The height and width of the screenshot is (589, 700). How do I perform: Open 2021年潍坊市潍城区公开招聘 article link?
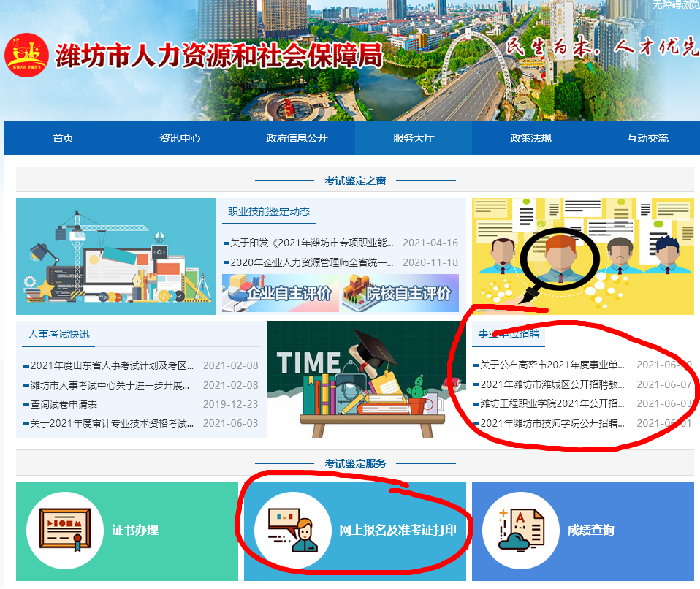(552, 384)
